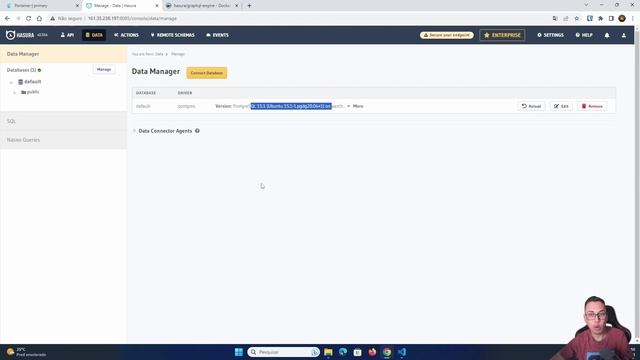
Task: Click the browser home icon
Action: pos(39,18)
